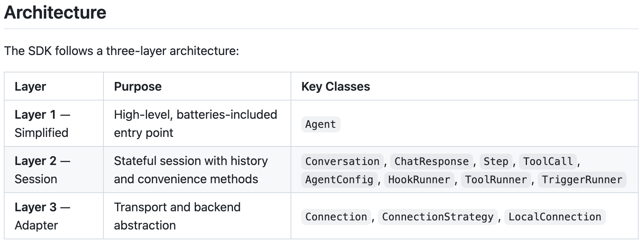The image size is (644, 242).
Task: Click the TriggerRunner class tag
Action: pos(582,180)
